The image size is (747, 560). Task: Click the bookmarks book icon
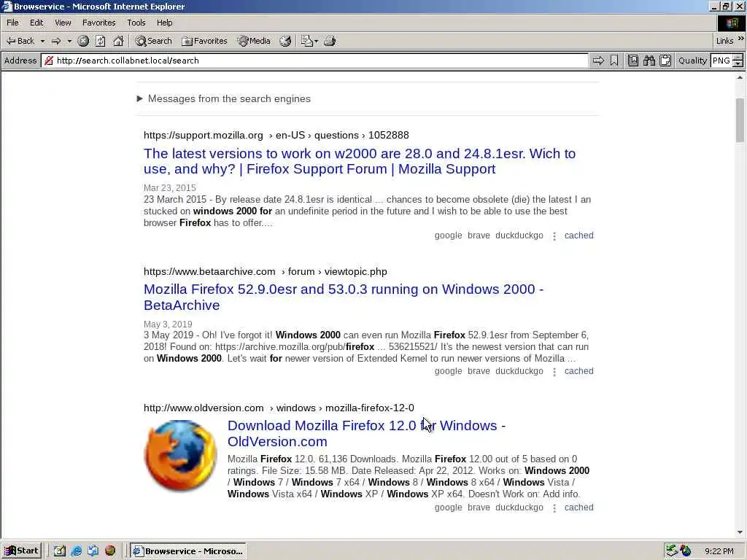[x=633, y=61]
